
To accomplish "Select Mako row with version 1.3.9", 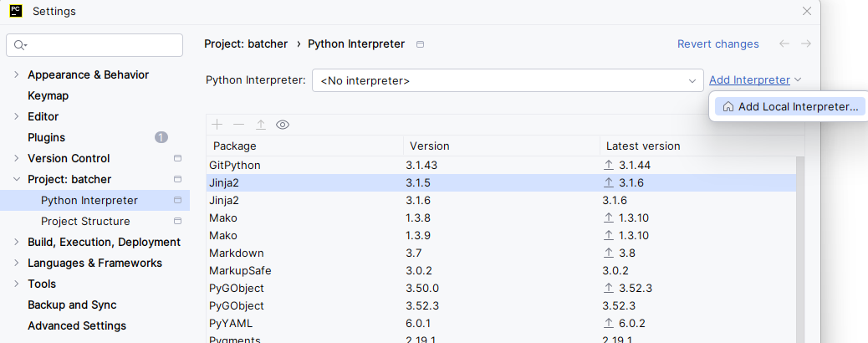I will (502, 236).
